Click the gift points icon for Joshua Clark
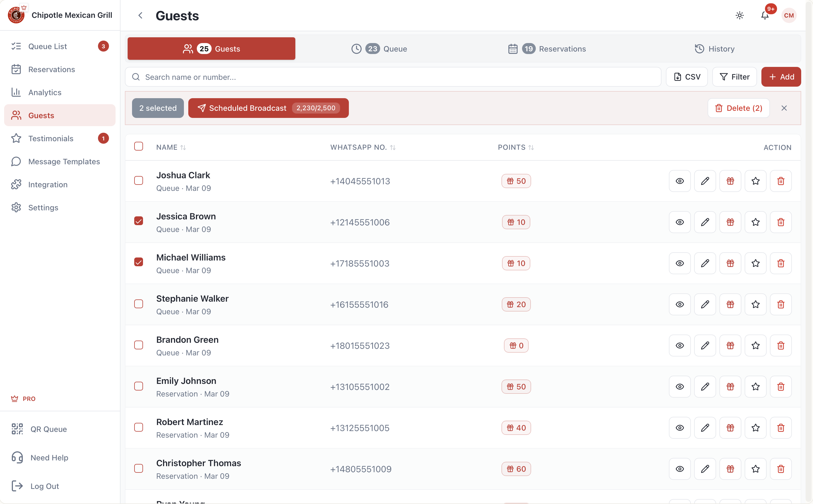Screen dimensions: 813x504 730,181
